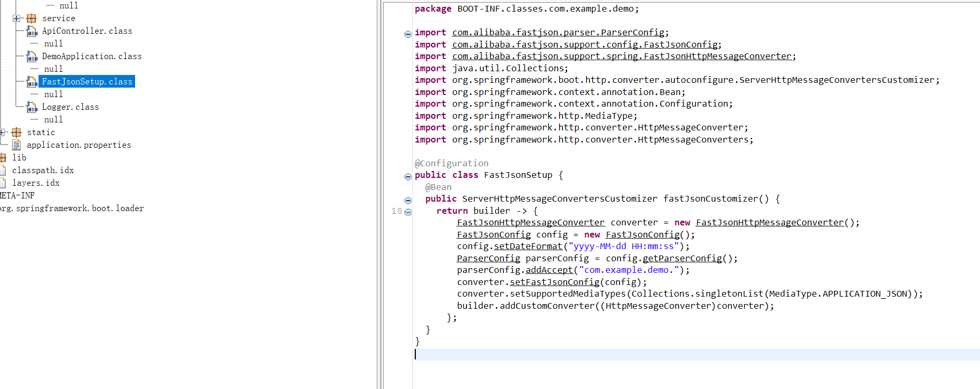Screen dimensions: 980x389
Task: Collapse the lambda fold at line 18
Action: click(408, 212)
